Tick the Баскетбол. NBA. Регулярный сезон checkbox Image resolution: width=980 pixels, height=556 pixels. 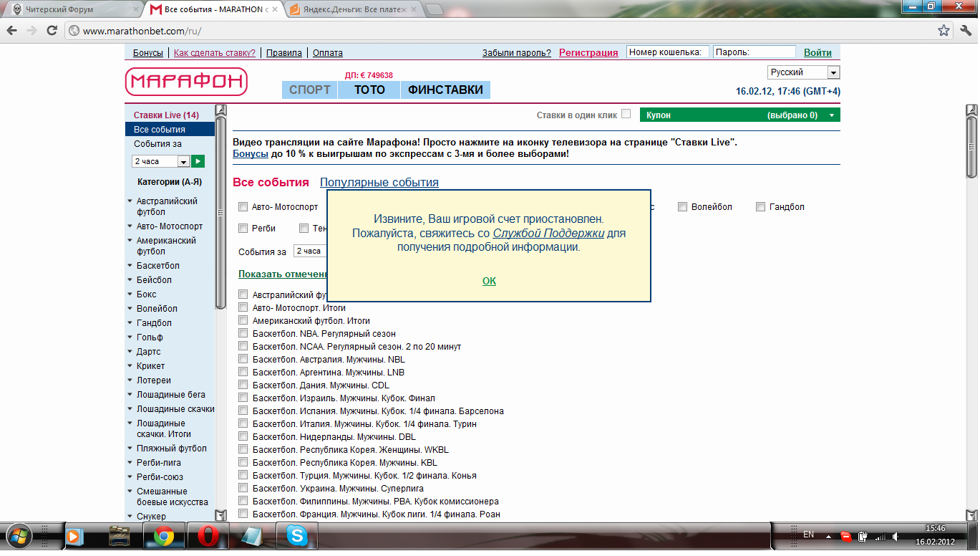243,333
